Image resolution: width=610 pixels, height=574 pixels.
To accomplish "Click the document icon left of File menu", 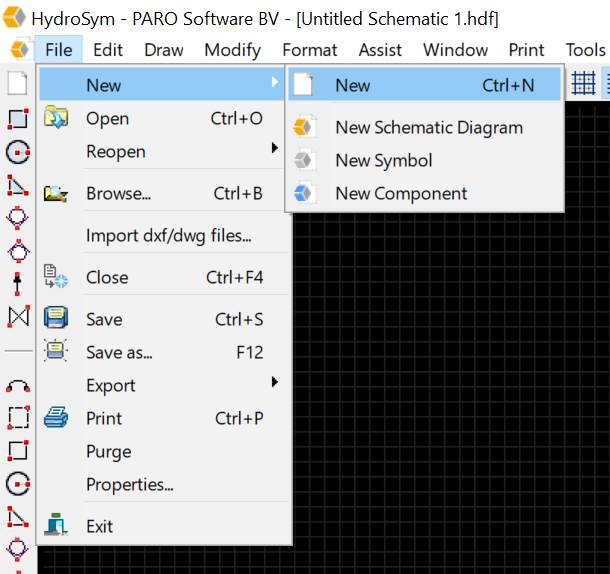I will pos(19,49).
